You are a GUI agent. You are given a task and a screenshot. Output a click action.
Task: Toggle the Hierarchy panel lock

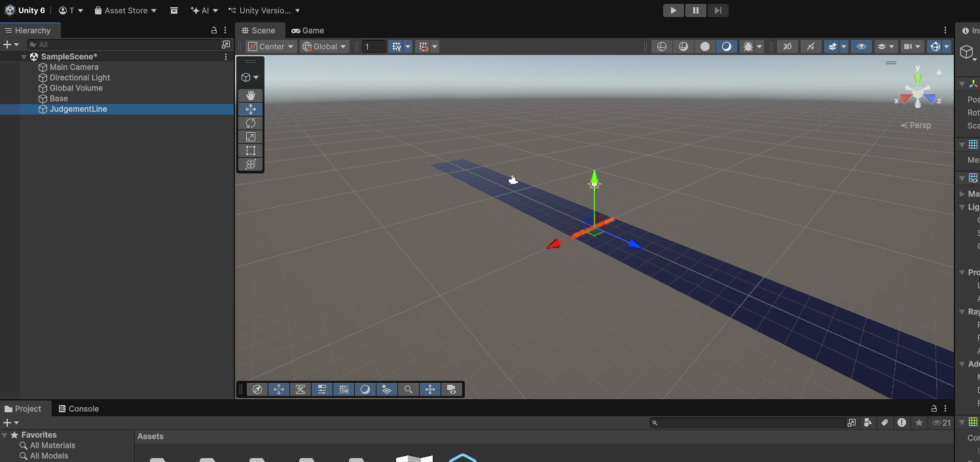pyautogui.click(x=213, y=31)
